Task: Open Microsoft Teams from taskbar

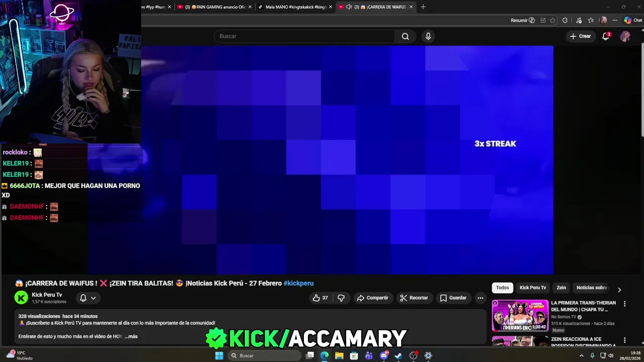Action: tap(369, 355)
